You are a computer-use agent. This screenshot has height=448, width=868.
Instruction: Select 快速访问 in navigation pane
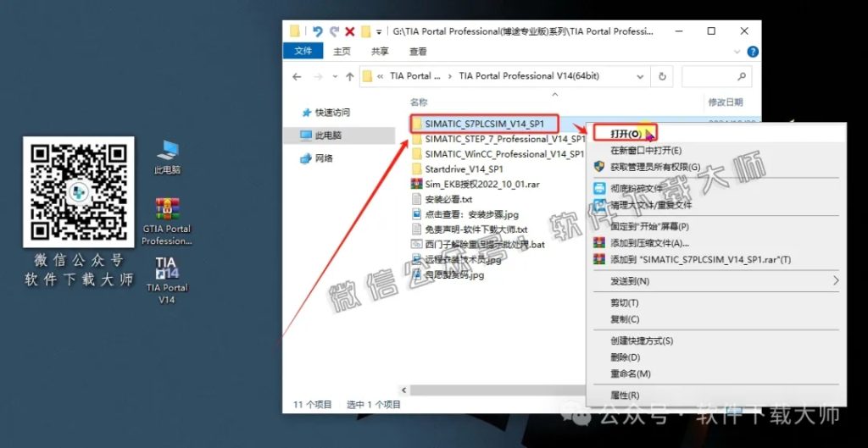332,113
